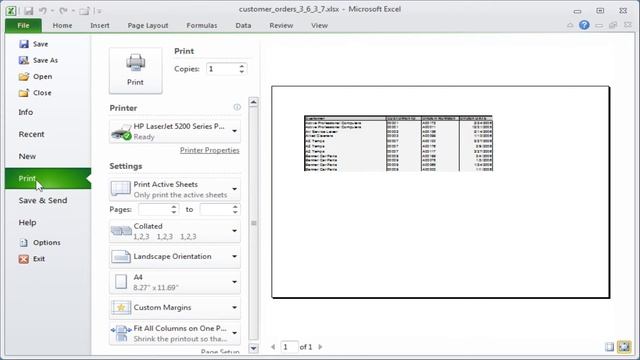Choose Save As in the Backstage menu
The height and width of the screenshot is (360, 640).
click(38, 60)
